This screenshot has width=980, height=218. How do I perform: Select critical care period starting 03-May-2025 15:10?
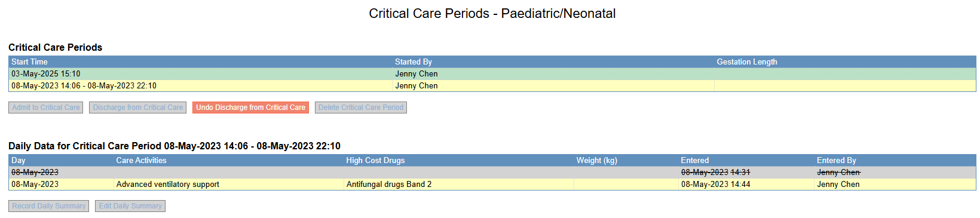(492, 74)
